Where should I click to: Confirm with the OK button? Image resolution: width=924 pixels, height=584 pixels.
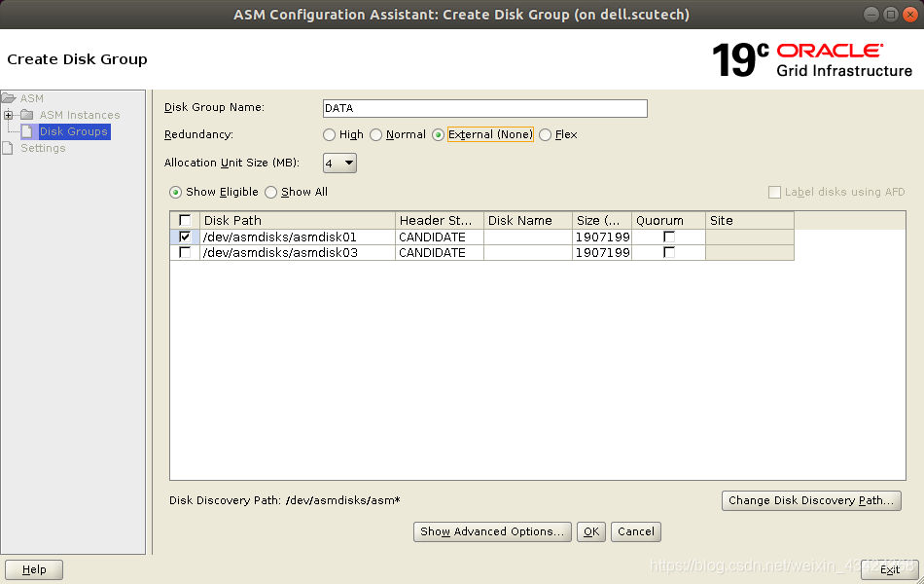tap(591, 532)
